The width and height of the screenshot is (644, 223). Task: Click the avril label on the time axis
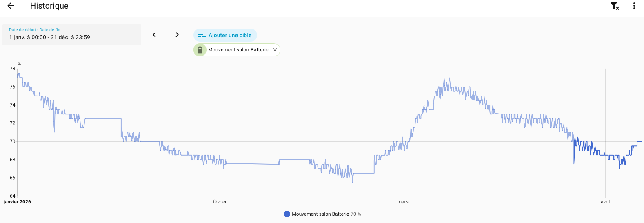point(605,202)
